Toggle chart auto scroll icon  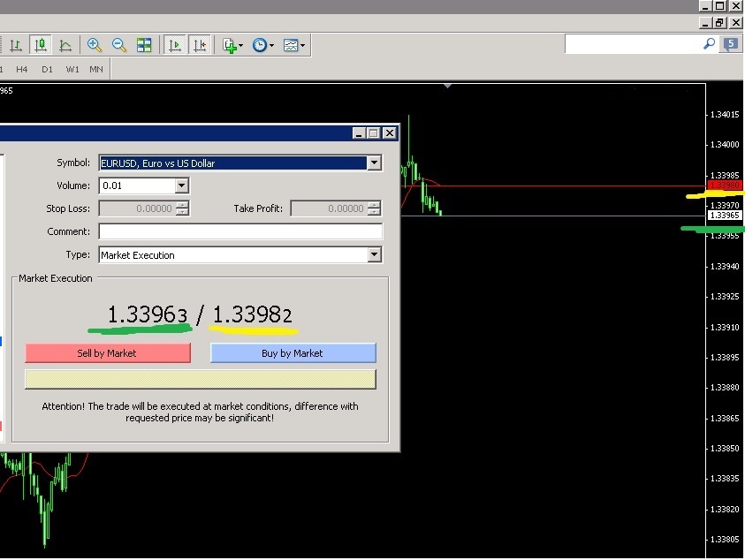[174, 45]
